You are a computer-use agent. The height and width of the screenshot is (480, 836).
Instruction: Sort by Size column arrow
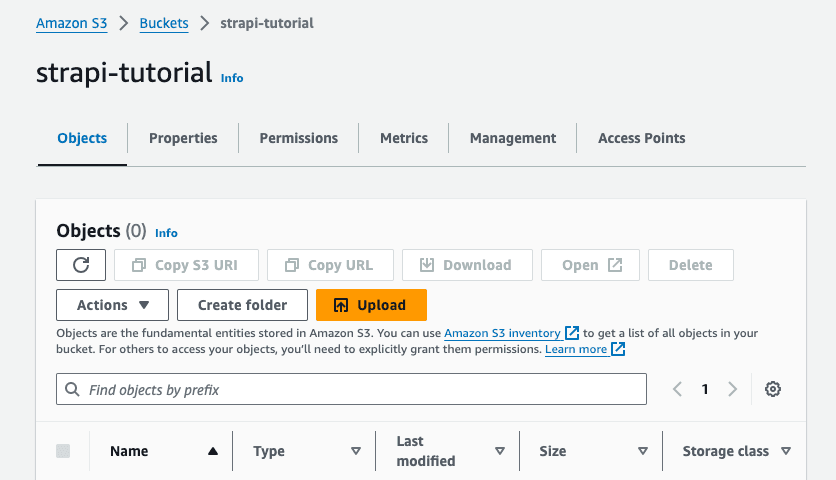pyautogui.click(x=643, y=451)
